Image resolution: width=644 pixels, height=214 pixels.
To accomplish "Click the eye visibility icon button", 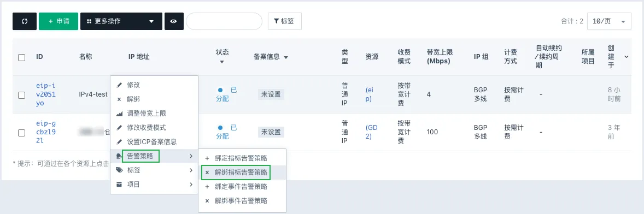I will coord(174,21).
